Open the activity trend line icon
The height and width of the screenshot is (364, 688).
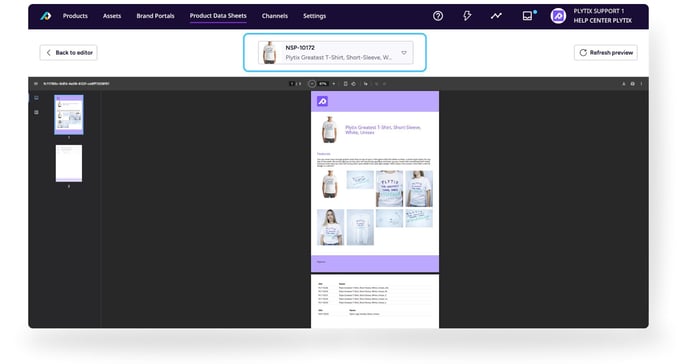[x=496, y=16]
